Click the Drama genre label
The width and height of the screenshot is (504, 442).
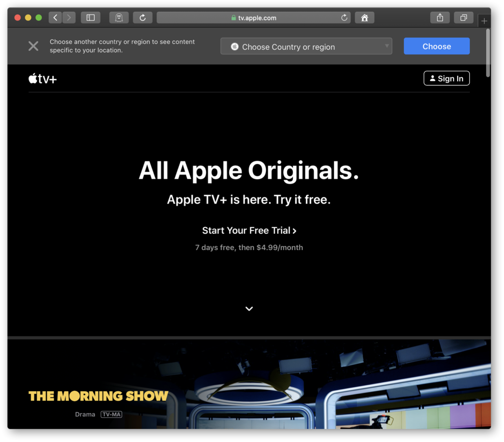pos(85,414)
